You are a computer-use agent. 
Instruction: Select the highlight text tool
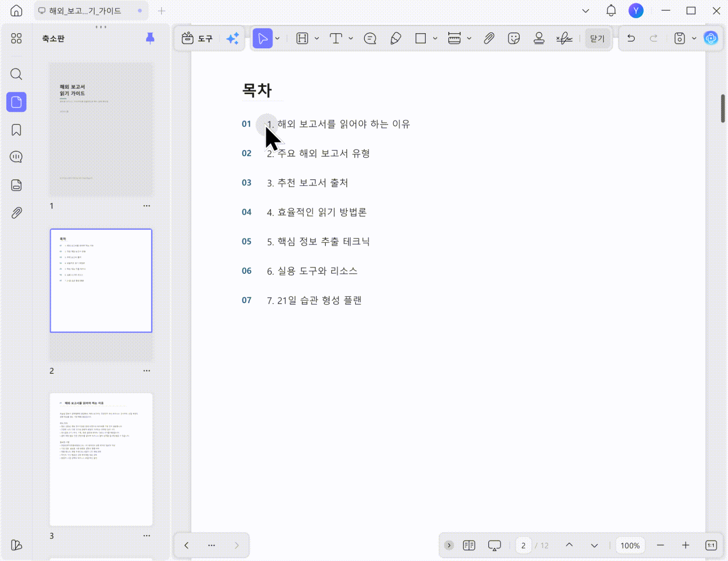pyautogui.click(x=302, y=39)
